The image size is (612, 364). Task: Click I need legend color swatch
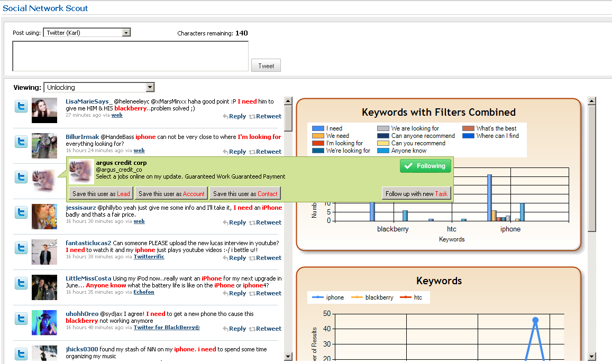318,128
